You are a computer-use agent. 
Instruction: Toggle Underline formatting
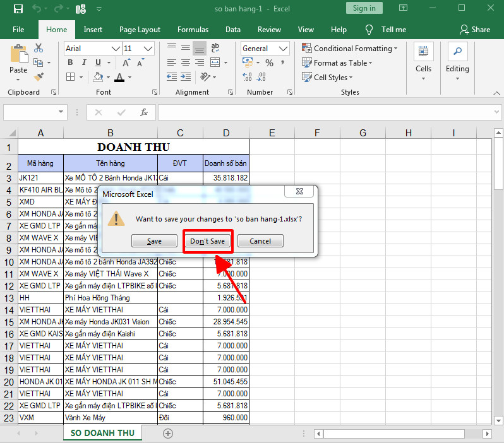click(x=98, y=62)
